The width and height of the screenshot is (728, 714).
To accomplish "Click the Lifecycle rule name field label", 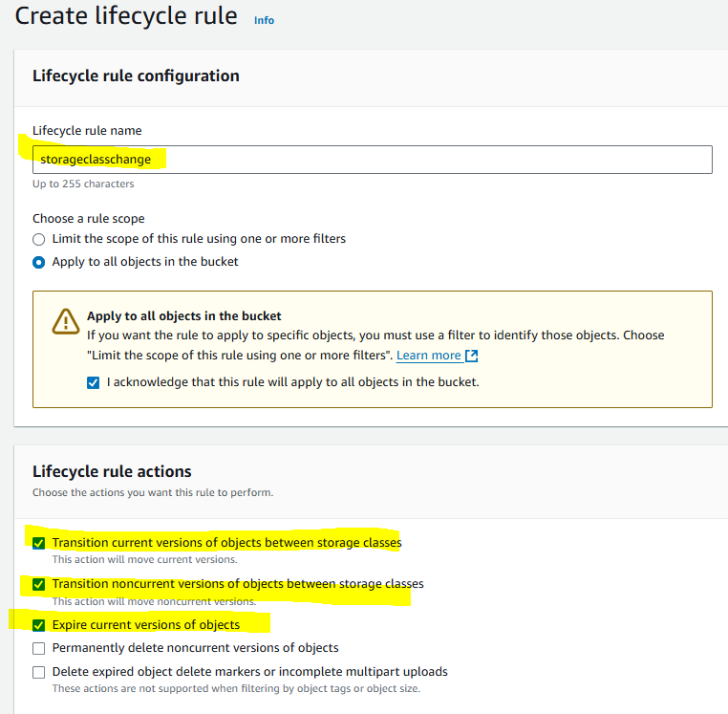I will click(87, 130).
